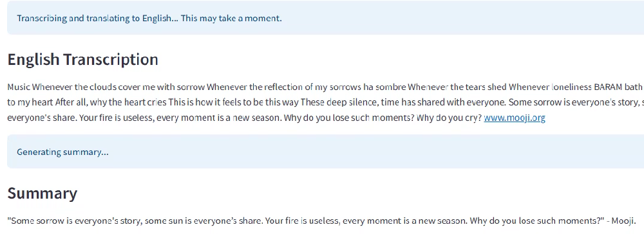Click 'Whenever the tears shed' phrase
This screenshot has height=234, width=644.
click(x=457, y=87)
